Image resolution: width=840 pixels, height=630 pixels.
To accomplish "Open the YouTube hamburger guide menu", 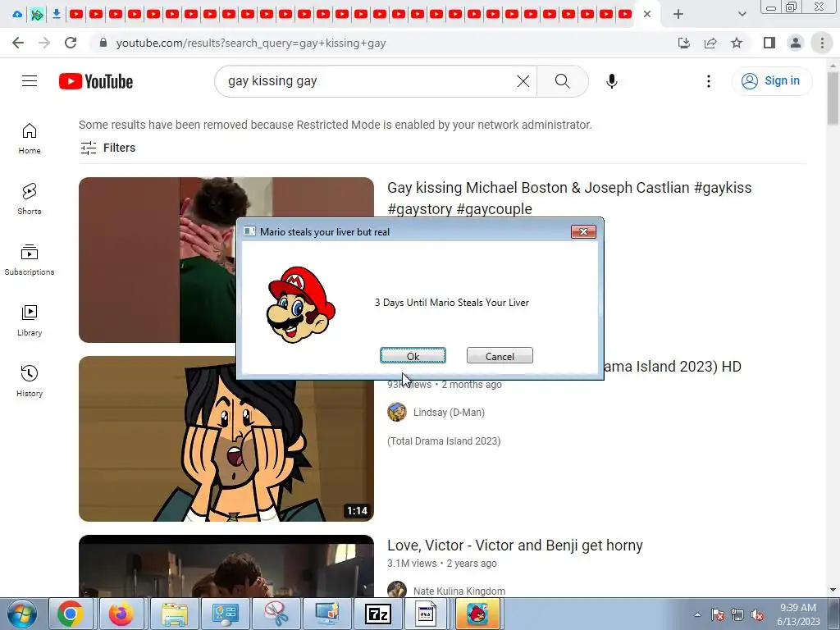I will [x=30, y=81].
